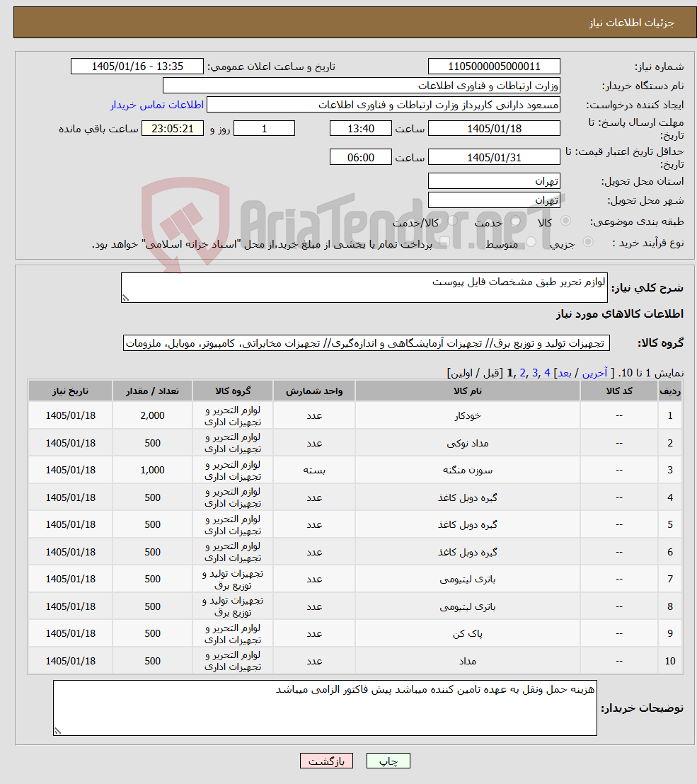Click the delivery province field تهران
Image resolution: width=697 pixels, height=784 pixels.
coord(494,181)
